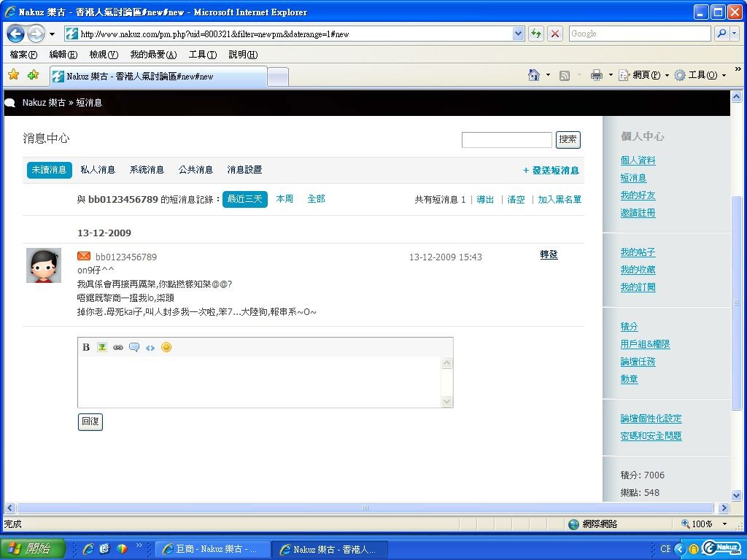Click the message search input field
This screenshot has height=560, width=747.
coord(506,140)
